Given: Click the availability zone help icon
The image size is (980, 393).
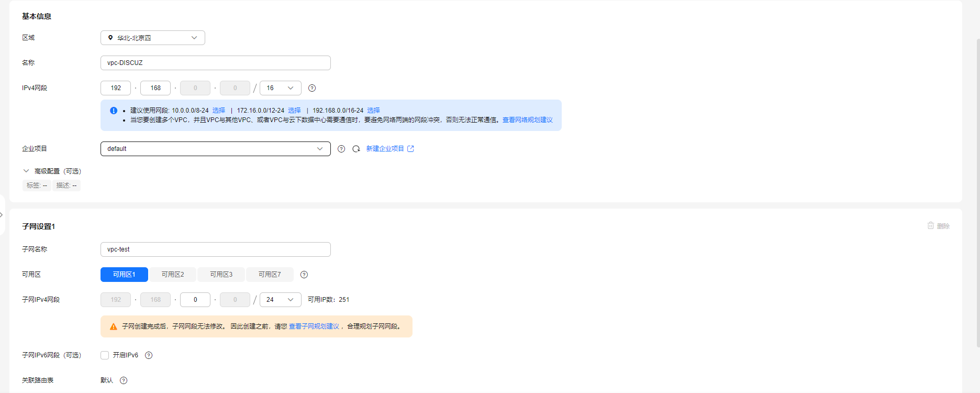Looking at the screenshot, I should (304, 275).
